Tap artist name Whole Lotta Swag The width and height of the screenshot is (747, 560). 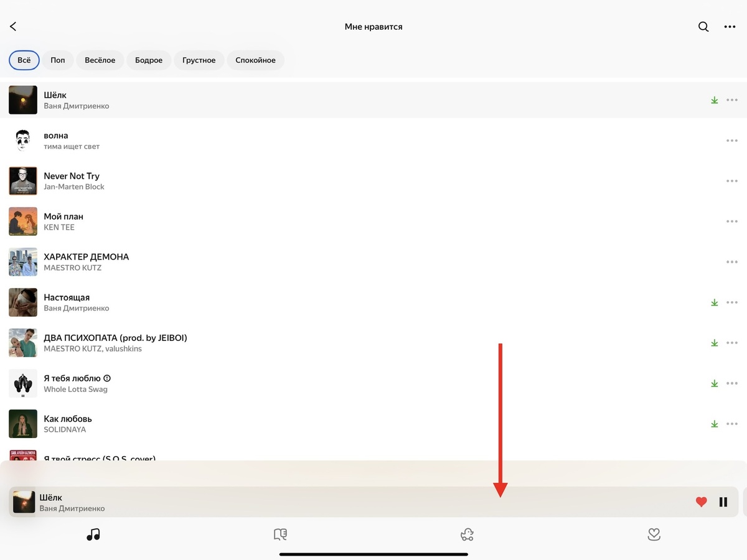coord(75,390)
